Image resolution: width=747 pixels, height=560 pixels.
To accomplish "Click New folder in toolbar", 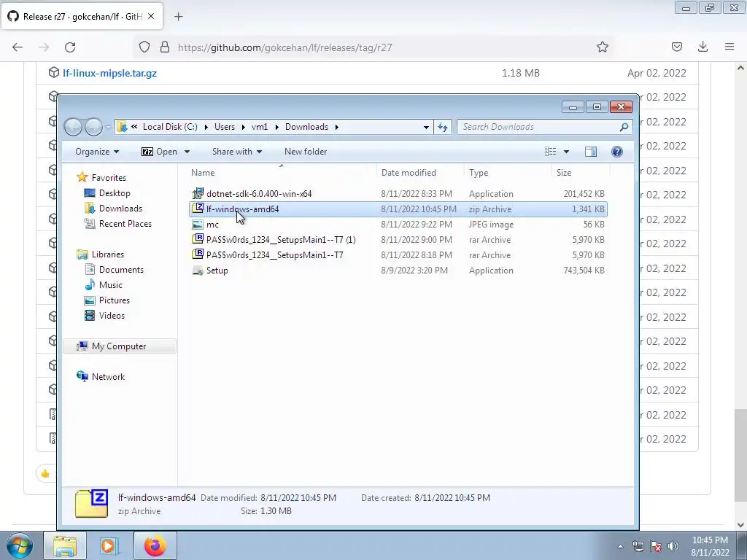I will point(306,152).
